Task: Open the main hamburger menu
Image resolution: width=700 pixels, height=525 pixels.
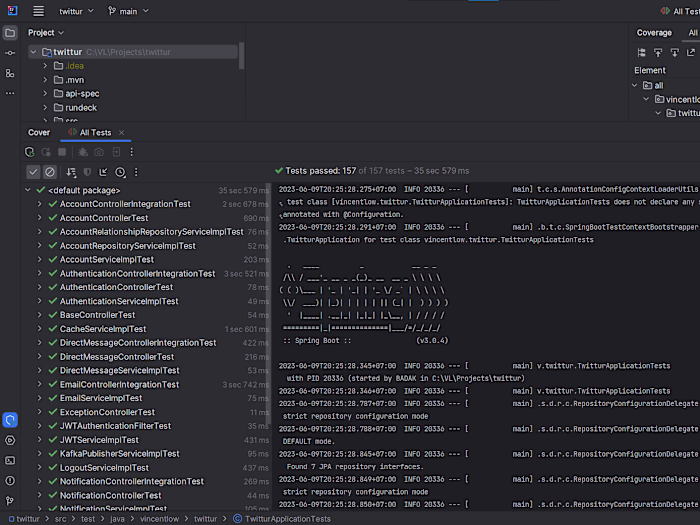Action: 38,11
